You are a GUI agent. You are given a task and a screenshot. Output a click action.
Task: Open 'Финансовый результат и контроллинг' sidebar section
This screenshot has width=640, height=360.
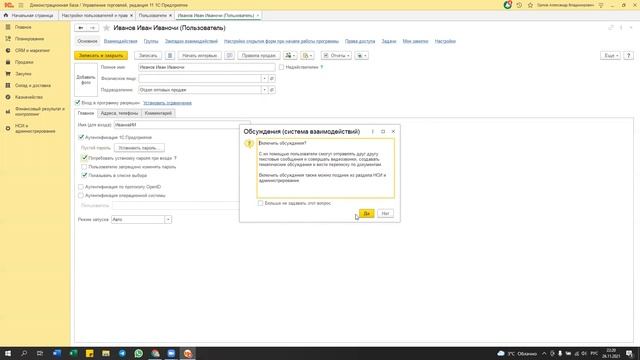(x=40, y=111)
